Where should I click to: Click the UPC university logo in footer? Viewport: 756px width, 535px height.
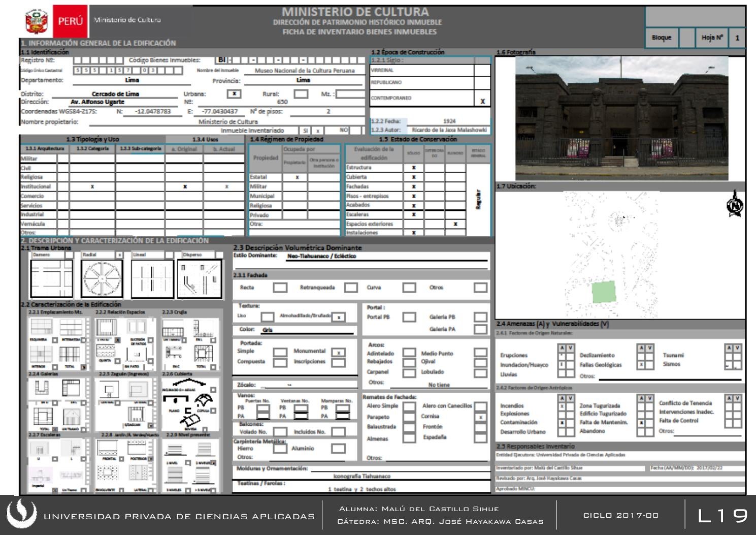click(21, 514)
